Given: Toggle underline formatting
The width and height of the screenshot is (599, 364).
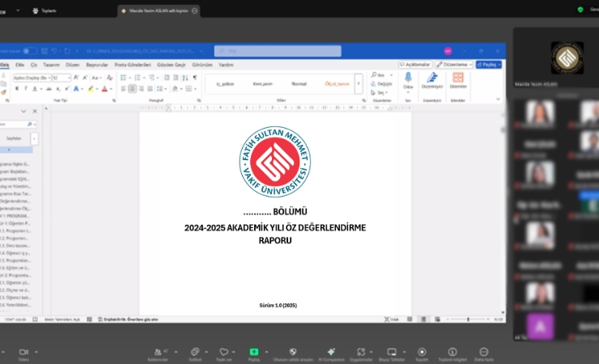Looking at the screenshot, I should 35,88.
